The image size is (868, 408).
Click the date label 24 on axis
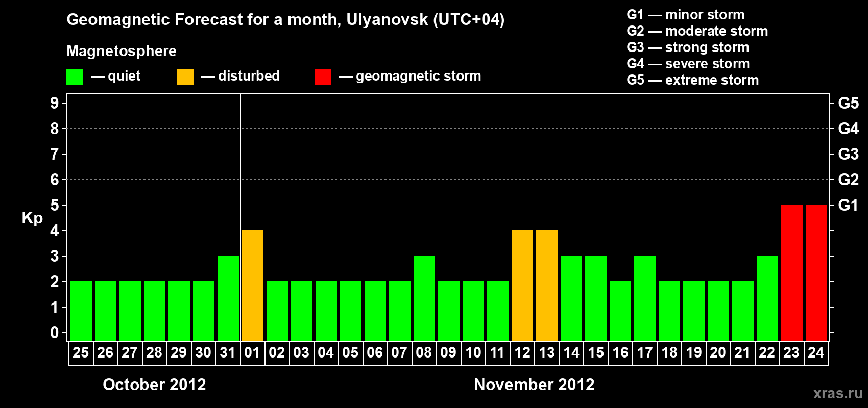816,352
